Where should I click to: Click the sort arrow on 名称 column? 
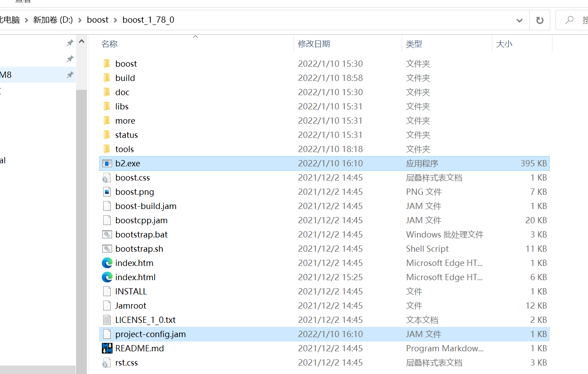click(195, 37)
